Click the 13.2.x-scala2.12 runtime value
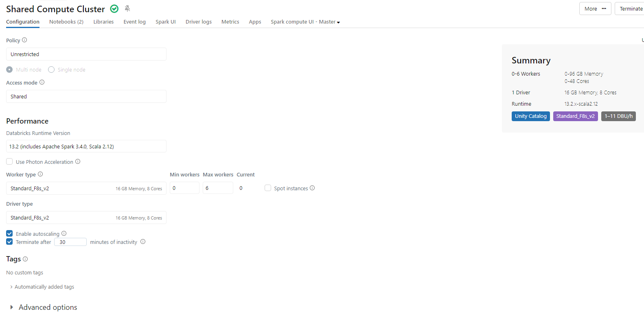644x324 pixels. tap(581, 104)
